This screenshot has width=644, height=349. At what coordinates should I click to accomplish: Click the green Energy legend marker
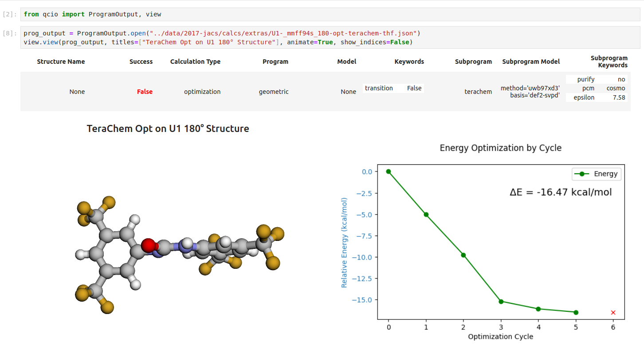581,174
